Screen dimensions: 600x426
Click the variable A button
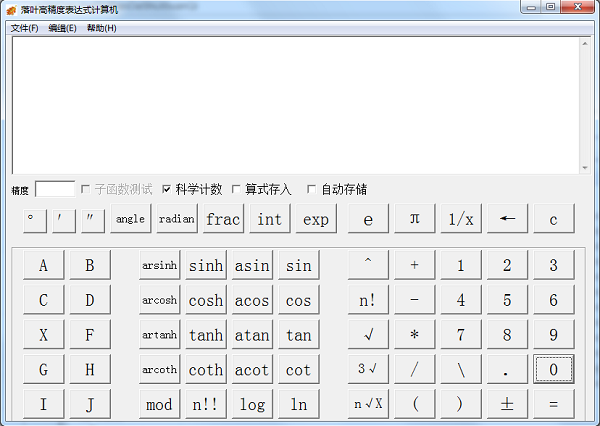[x=44, y=265]
